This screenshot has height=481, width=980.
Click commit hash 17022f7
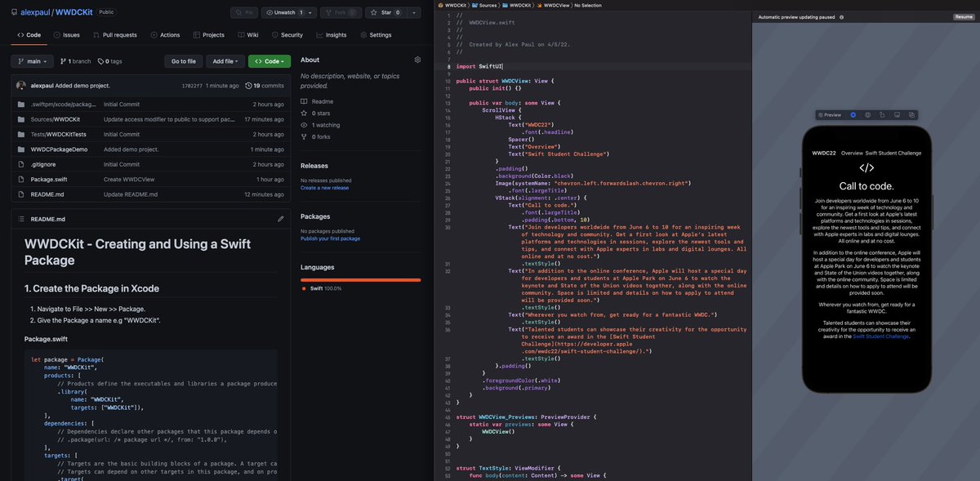tap(191, 86)
